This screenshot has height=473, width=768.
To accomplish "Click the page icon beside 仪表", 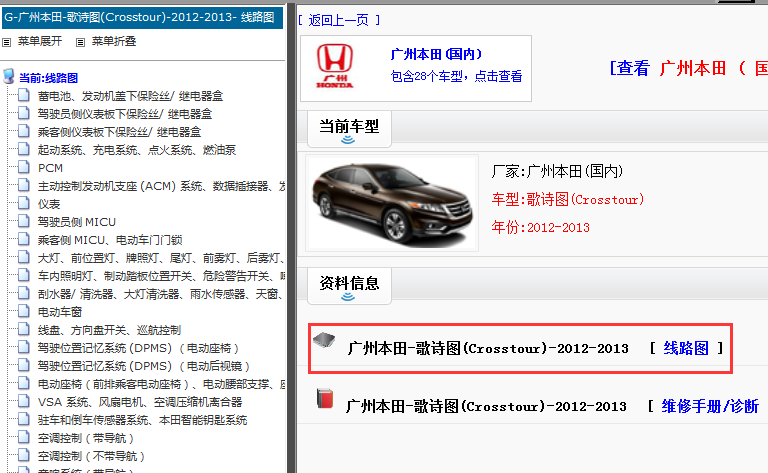I will 24,203.
